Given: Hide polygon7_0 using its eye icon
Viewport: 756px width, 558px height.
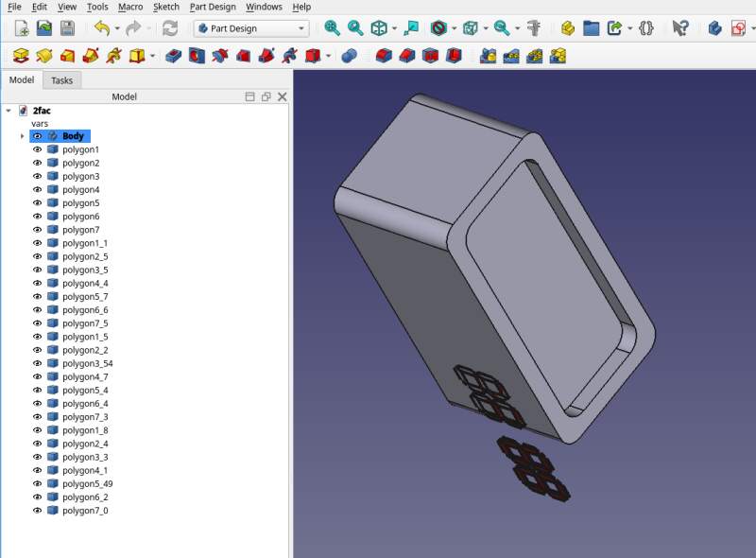Looking at the screenshot, I should [36, 509].
